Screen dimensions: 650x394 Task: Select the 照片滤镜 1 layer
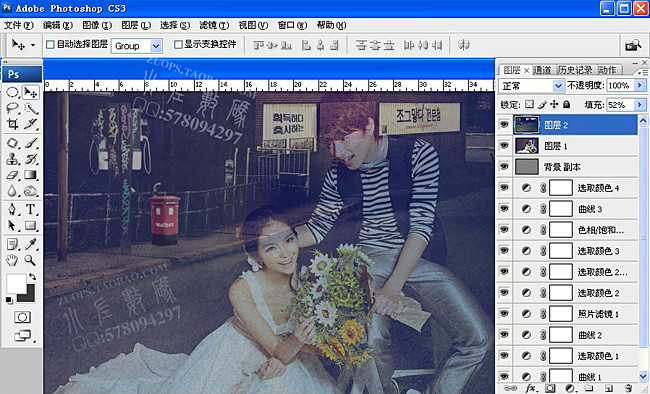point(567,314)
